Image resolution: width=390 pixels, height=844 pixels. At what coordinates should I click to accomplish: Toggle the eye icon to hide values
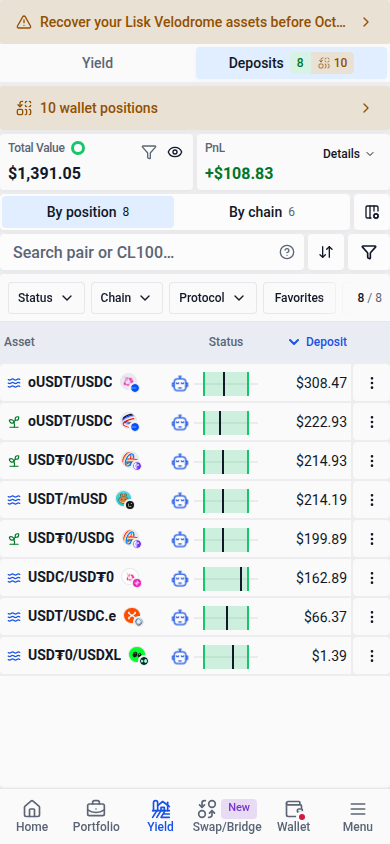(175, 152)
